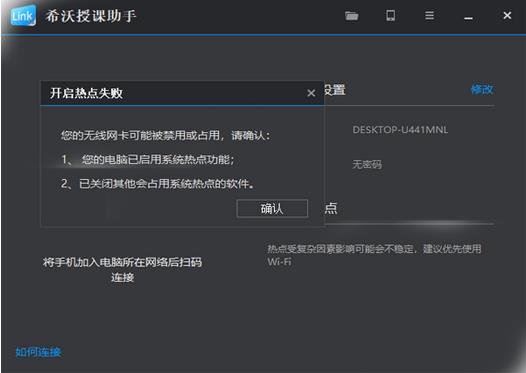This screenshot has height=373, width=526.
Task: Click the 您的无线网卡可能被禁用 message
Action: (166, 136)
